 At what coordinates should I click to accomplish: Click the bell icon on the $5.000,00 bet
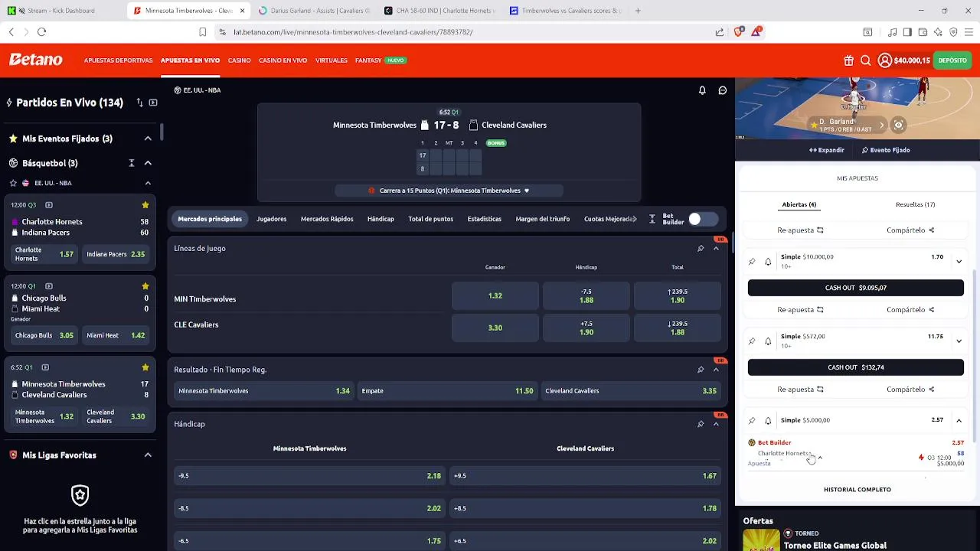[x=768, y=420]
